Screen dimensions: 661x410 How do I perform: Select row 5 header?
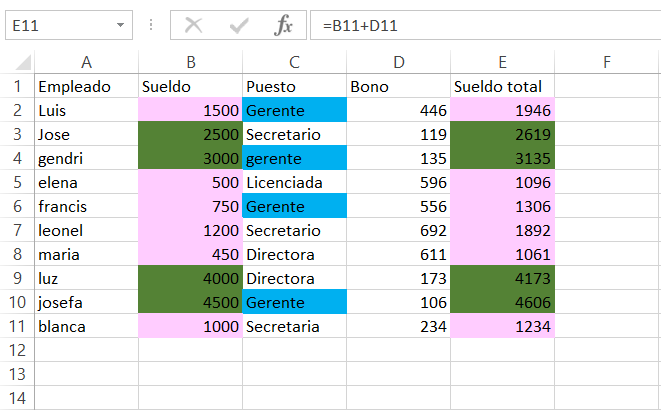(17, 182)
